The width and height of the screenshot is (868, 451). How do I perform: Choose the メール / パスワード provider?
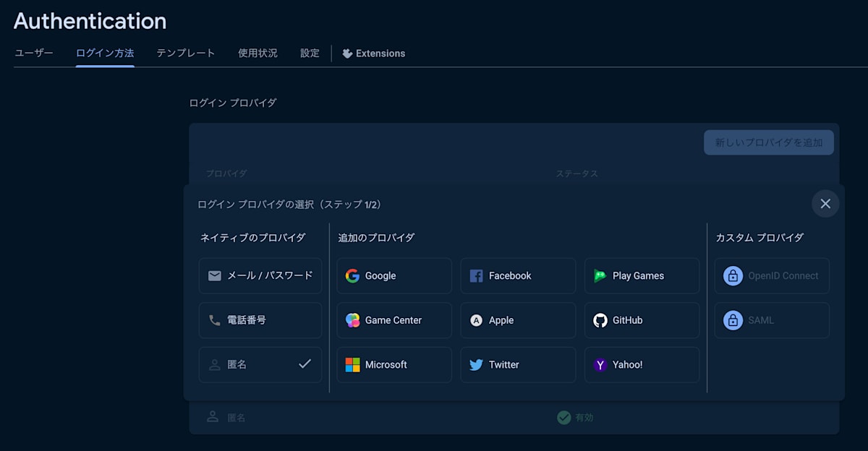click(260, 276)
